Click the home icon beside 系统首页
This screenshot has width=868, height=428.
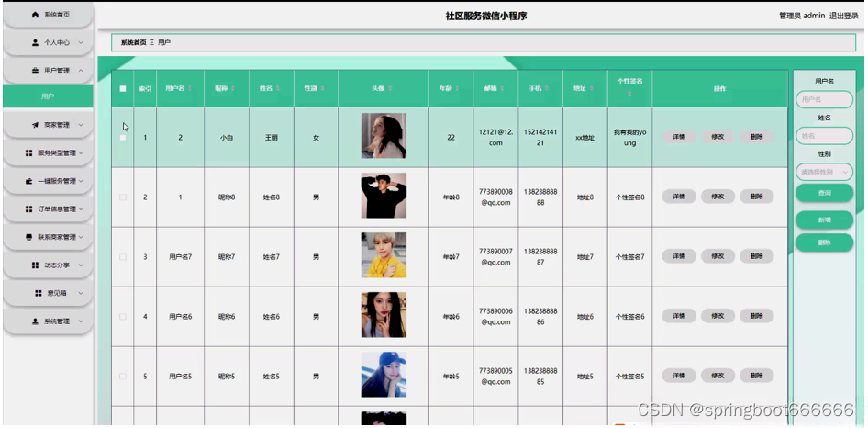coord(36,15)
